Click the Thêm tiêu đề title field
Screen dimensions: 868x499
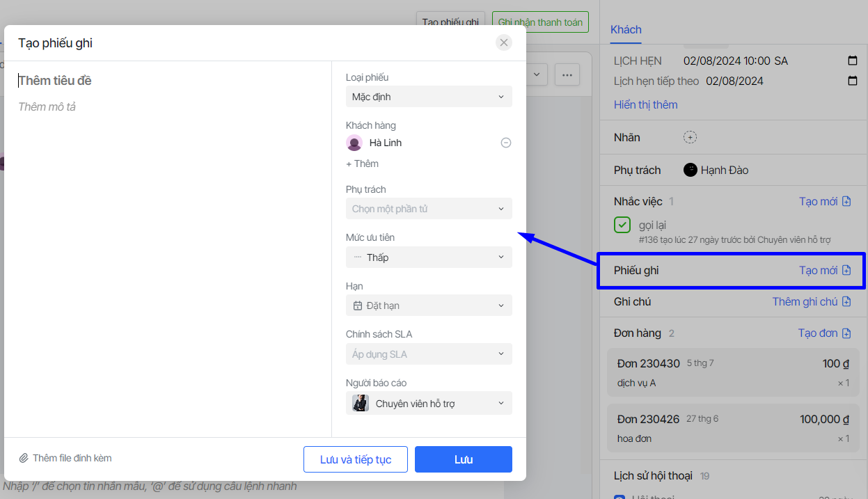coord(167,81)
